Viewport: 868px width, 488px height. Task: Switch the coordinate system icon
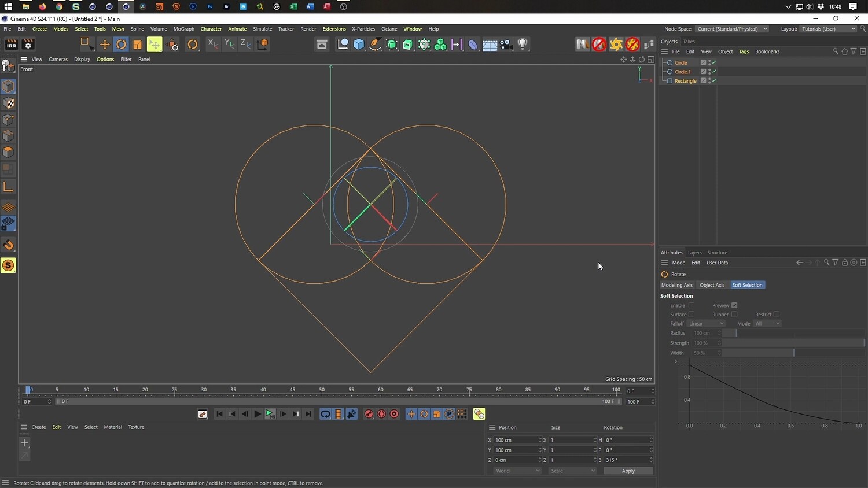coord(262,45)
